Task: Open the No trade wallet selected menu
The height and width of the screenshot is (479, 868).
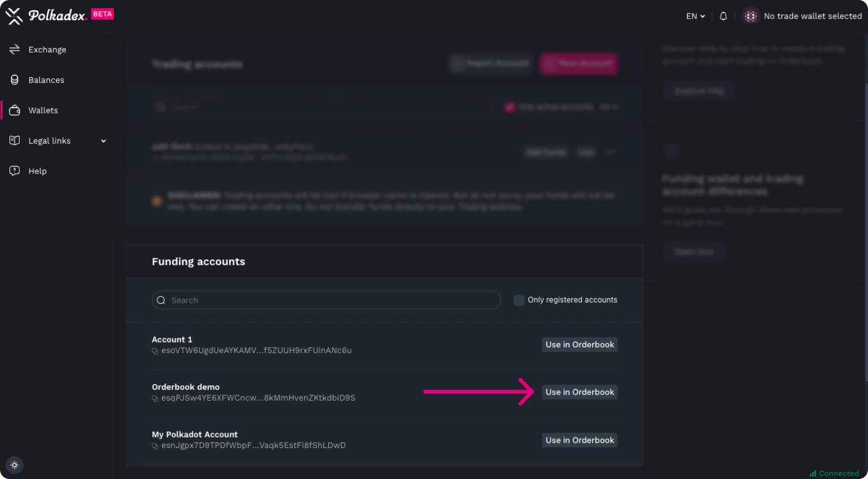Action: pos(812,17)
